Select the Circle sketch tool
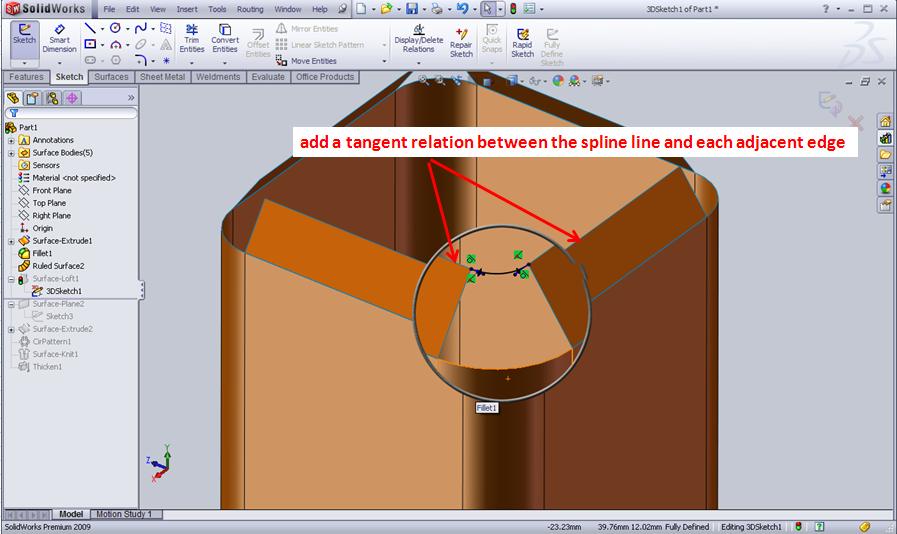The height and width of the screenshot is (534, 897). click(116, 28)
